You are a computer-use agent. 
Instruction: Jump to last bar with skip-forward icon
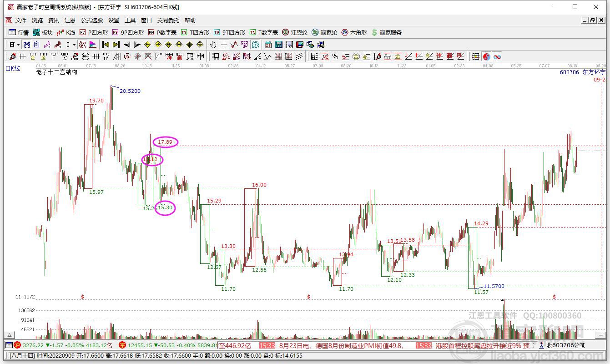(x=116, y=45)
